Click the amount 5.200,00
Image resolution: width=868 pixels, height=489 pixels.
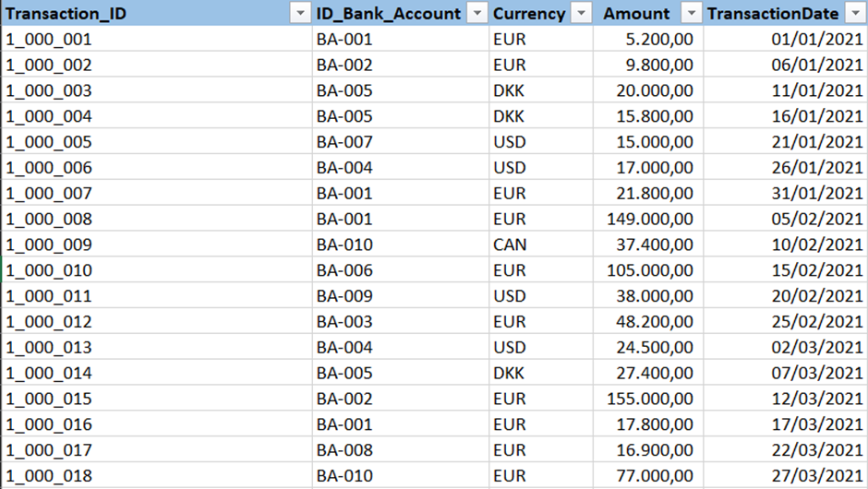659,40
